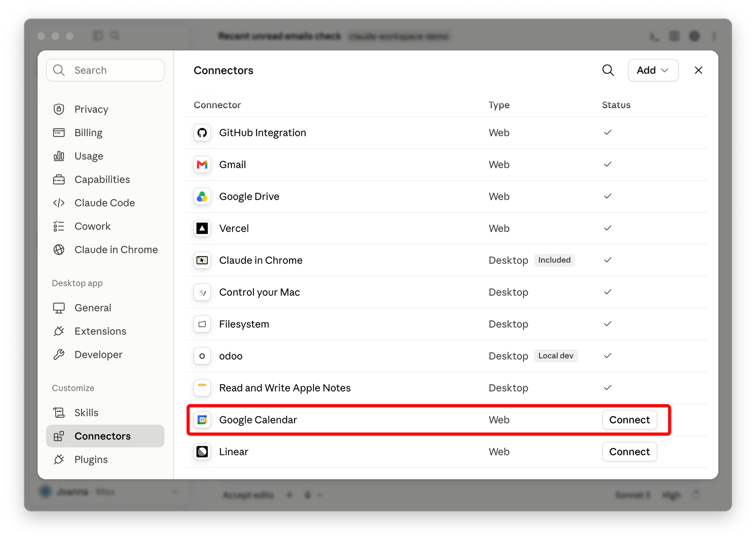The image size is (756, 541).
Task: Open Privacy settings
Action: pos(105,109)
